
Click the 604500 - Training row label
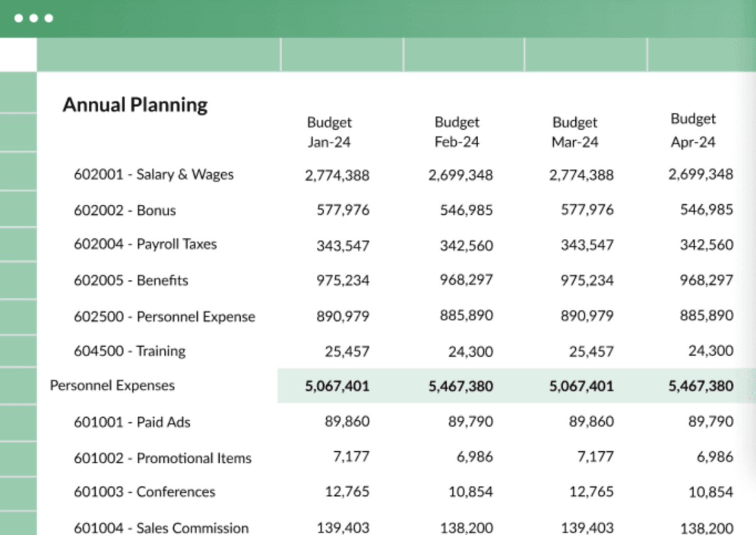(x=129, y=351)
